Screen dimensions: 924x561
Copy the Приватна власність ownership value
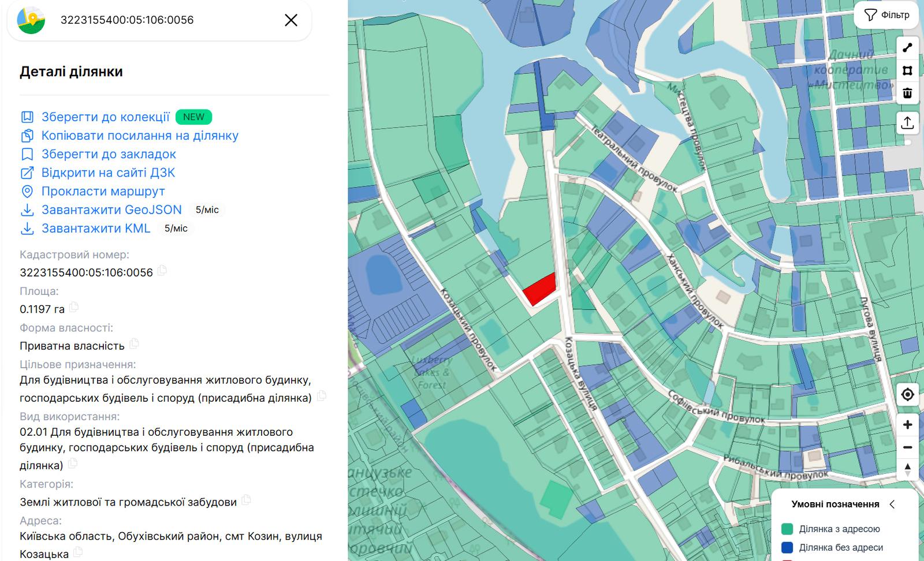click(x=134, y=344)
